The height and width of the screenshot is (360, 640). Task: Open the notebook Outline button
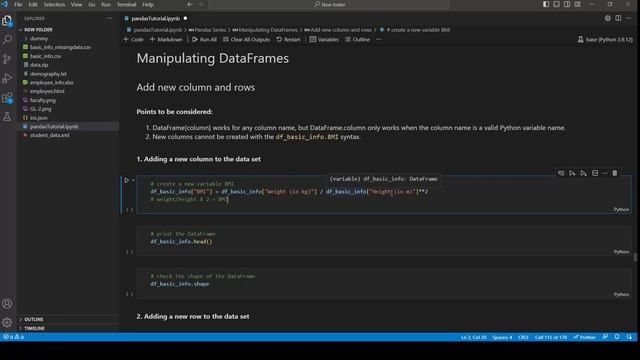(x=358, y=40)
